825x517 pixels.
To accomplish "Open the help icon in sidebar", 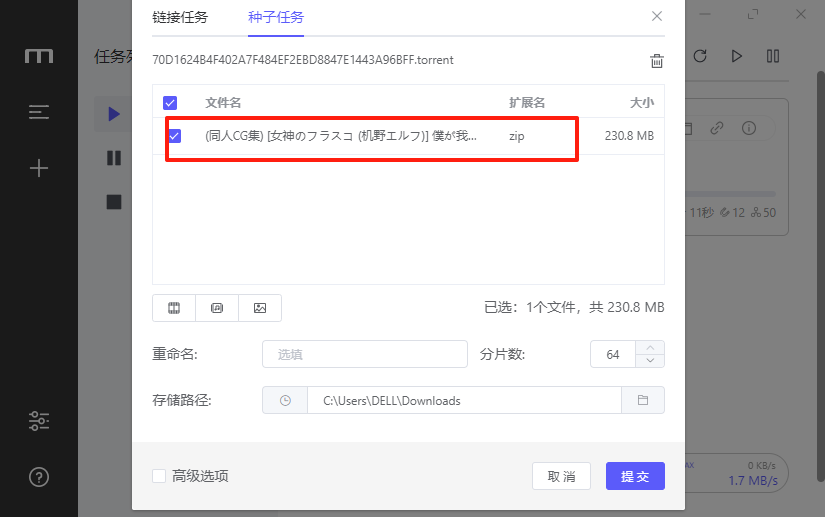I will pyautogui.click(x=39, y=477).
